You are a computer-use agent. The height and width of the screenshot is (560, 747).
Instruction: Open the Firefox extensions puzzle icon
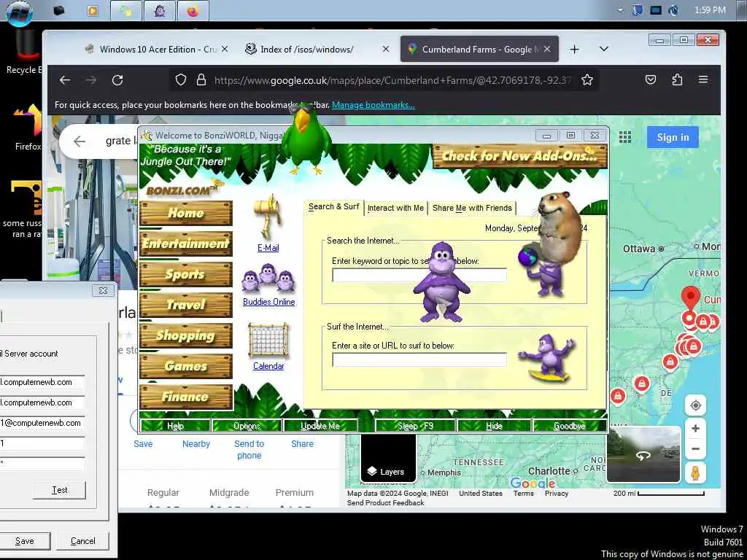click(677, 80)
